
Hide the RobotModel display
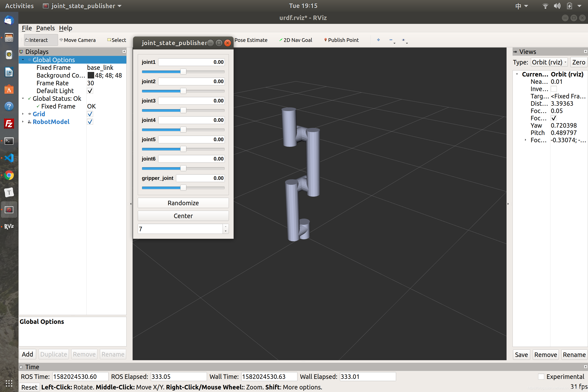[x=90, y=122]
